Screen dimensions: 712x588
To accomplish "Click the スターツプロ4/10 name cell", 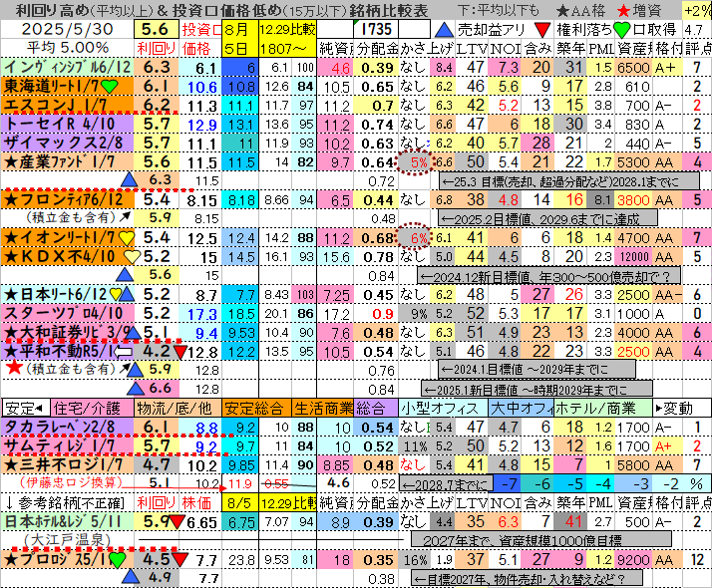I will click(x=67, y=313).
